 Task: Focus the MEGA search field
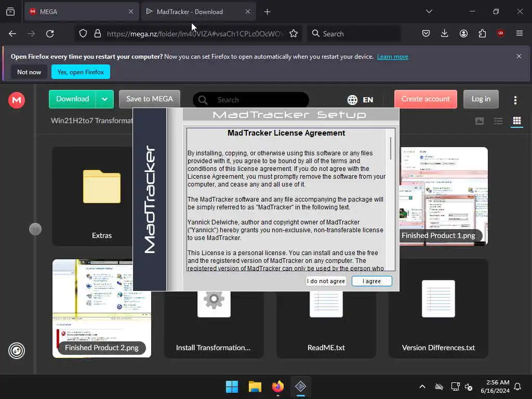pos(251,100)
